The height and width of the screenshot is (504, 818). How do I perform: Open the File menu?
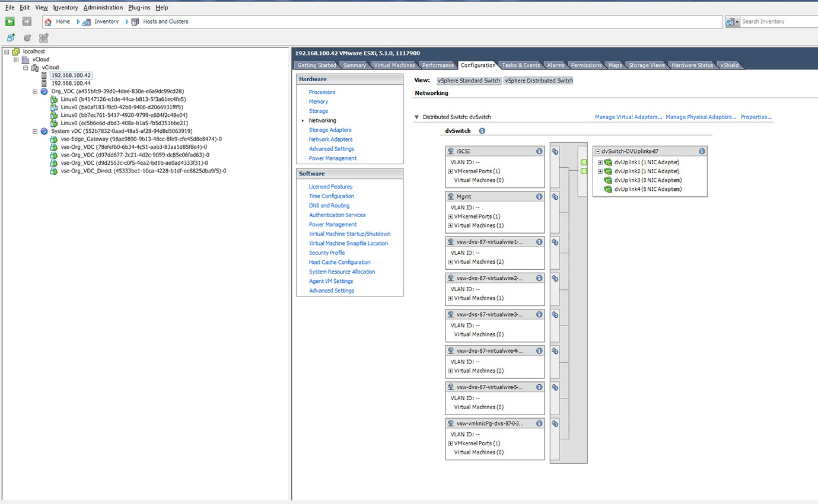point(9,8)
